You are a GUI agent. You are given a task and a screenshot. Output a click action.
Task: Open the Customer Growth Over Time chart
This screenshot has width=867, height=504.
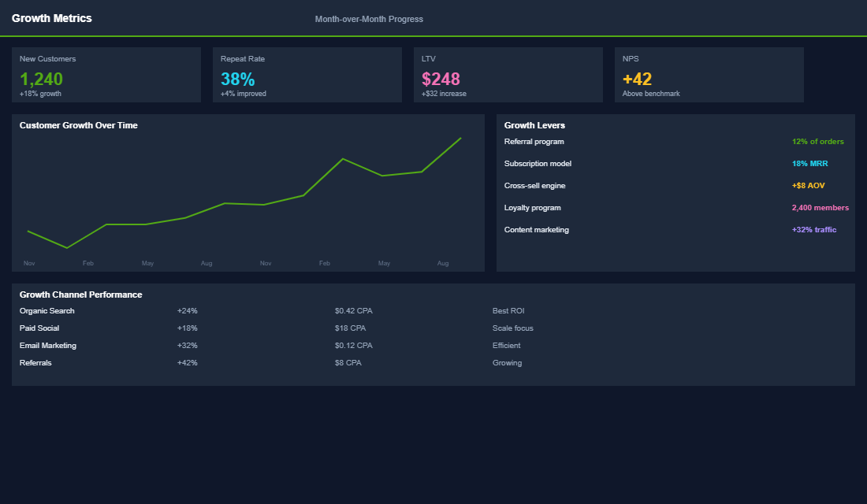pos(247,193)
